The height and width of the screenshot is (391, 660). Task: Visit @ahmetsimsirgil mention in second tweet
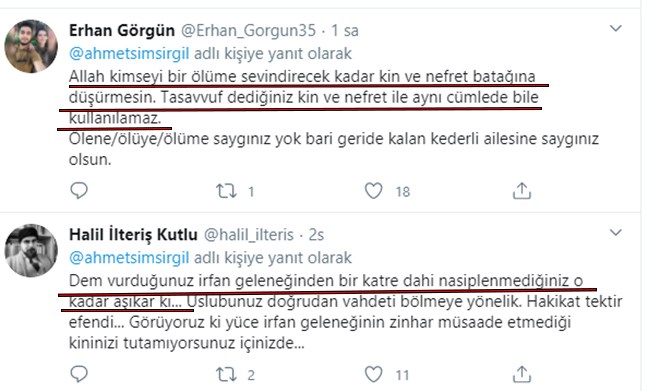pos(129,258)
